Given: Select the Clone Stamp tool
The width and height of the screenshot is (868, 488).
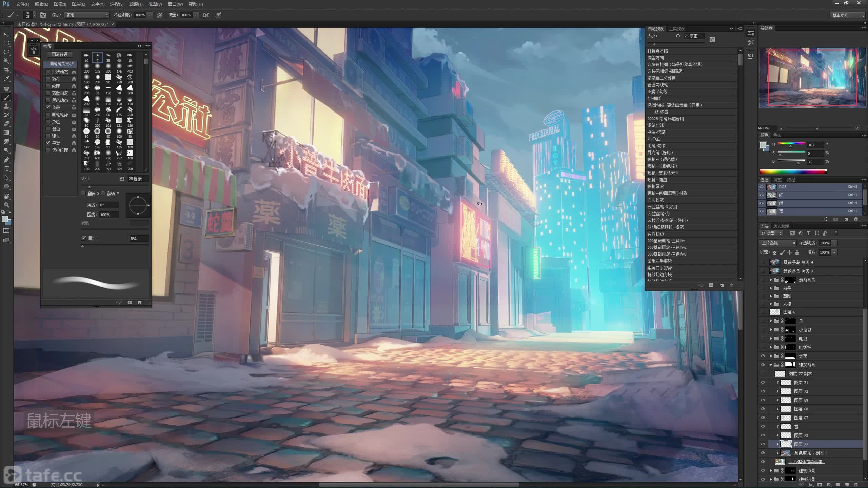Looking at the screenshot, I should tap(6, 106).
